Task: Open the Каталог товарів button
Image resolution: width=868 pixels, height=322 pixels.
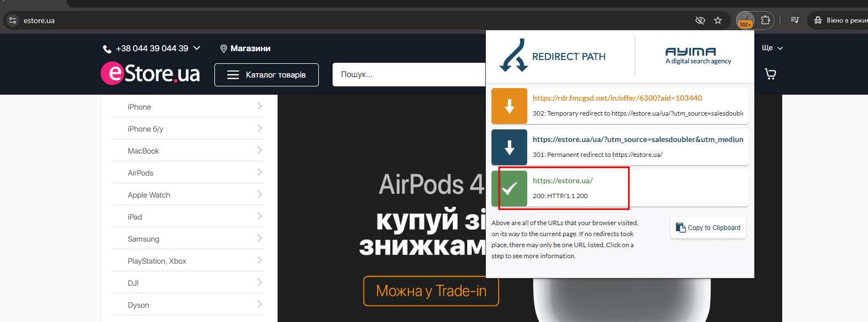Action: 267,75
